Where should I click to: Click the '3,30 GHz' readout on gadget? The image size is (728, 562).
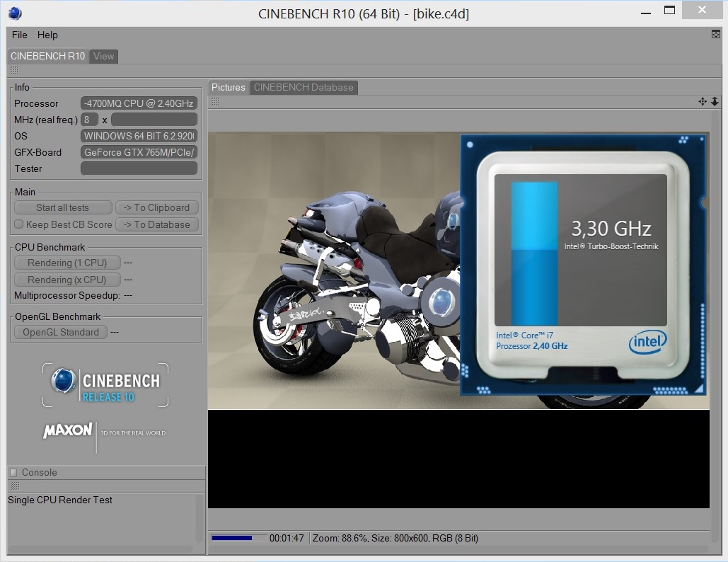(611, 229)
